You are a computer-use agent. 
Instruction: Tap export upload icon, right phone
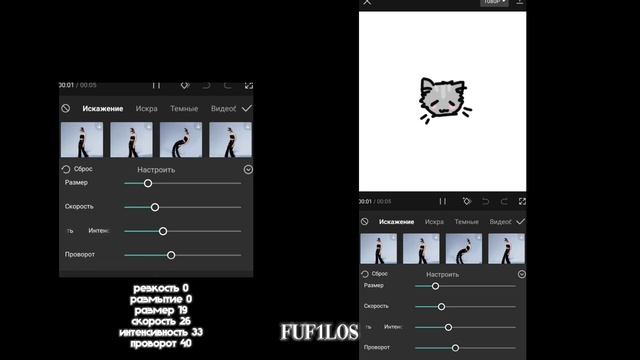pos(520,2)
